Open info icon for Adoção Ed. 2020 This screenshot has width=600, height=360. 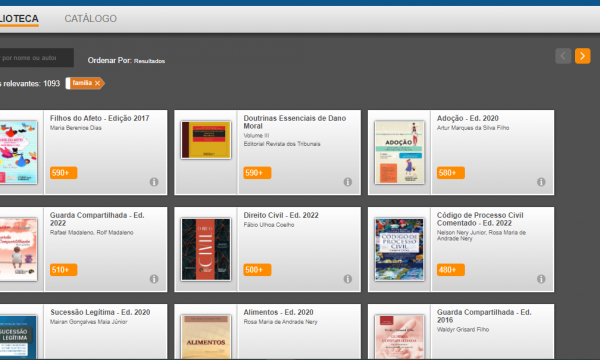coord(541,182)
